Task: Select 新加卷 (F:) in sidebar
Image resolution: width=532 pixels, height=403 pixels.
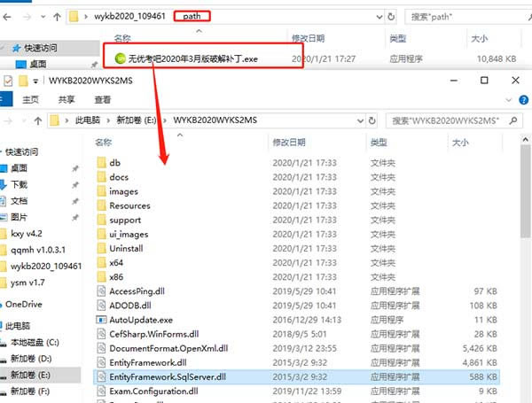Action: (x=30, y=391)
